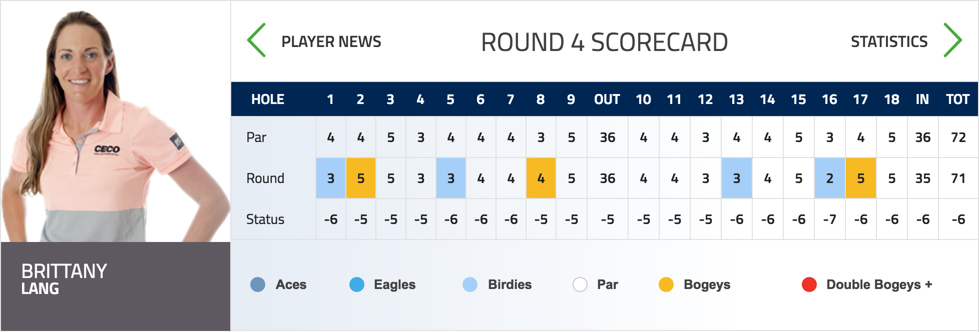Click the Aces legend dot

click(258, 284)
